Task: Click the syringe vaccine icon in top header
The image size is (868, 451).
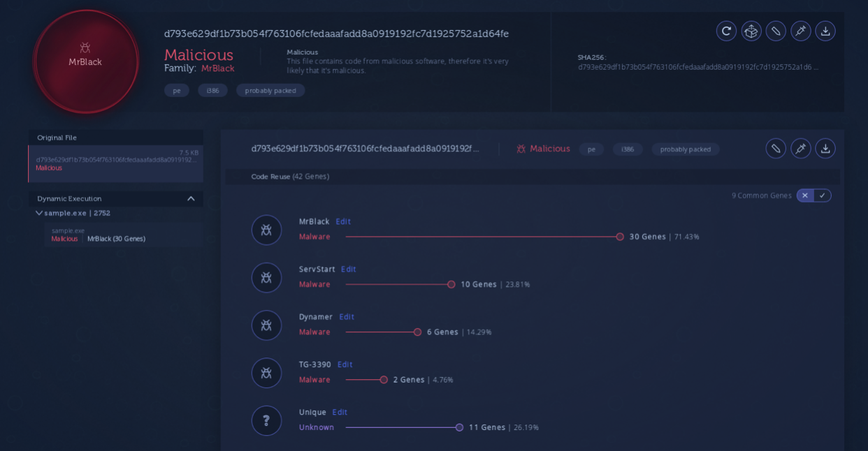Action: click(x=801, y=31)
